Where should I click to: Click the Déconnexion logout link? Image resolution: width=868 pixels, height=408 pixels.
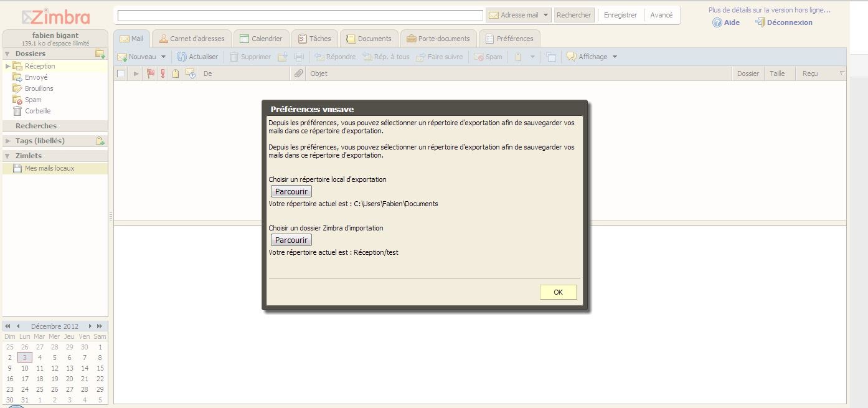784,22
